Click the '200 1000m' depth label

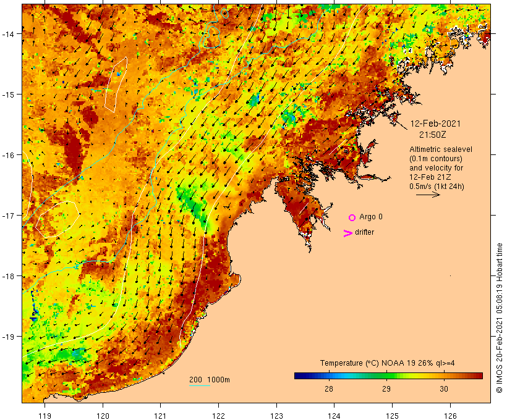point(210,380)
